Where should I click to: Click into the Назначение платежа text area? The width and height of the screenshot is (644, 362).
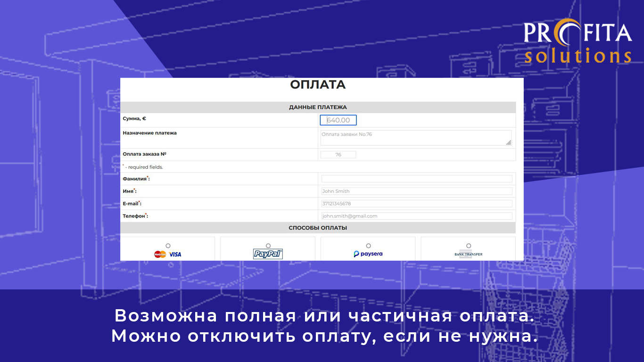[x=415, y=138]
